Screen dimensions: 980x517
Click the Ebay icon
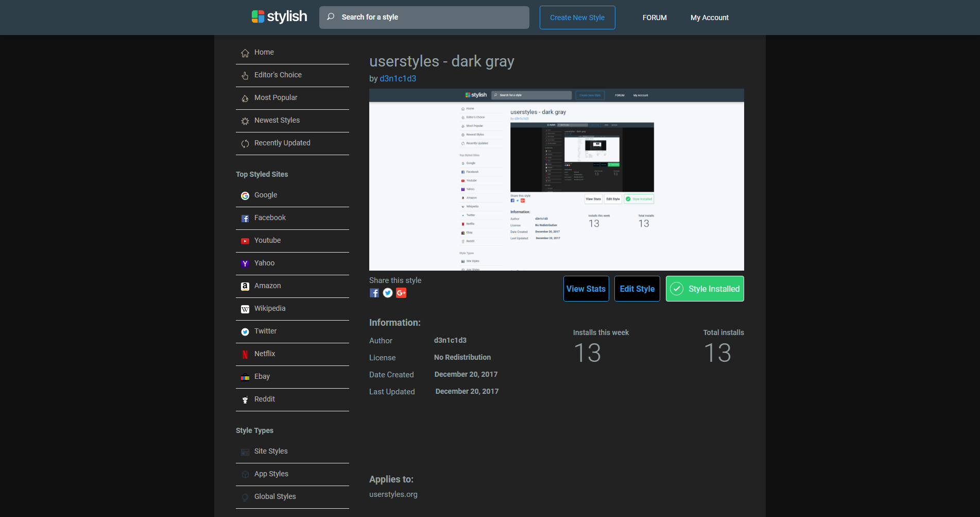(245, 377)
